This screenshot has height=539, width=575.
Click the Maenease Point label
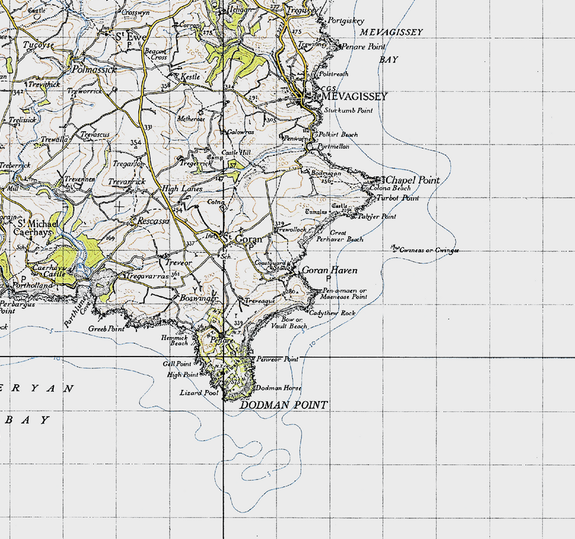click(x=344, y=297)
